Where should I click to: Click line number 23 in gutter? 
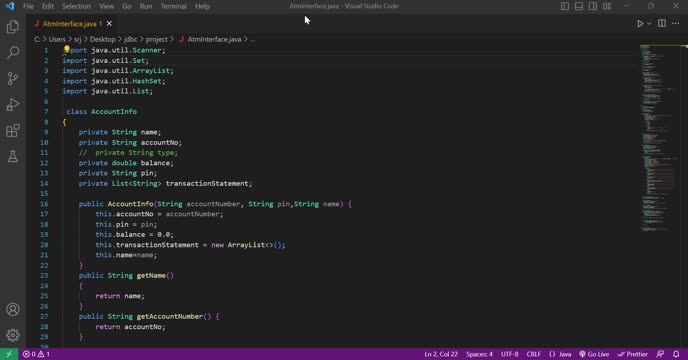[x=44, y=275]
